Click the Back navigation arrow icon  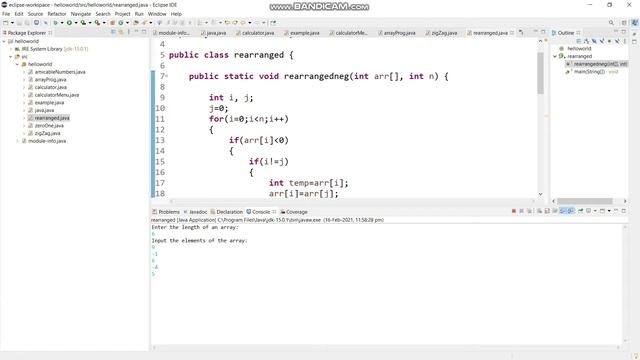243,23
